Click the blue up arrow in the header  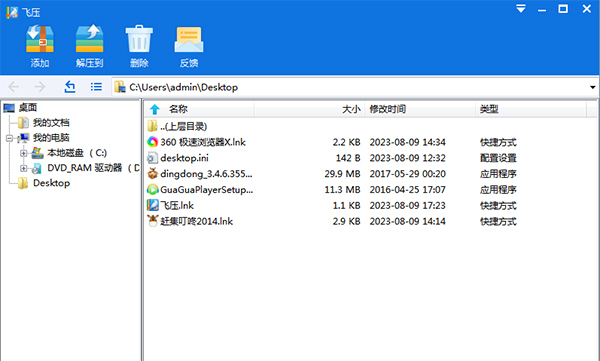(x=155, y=109)
